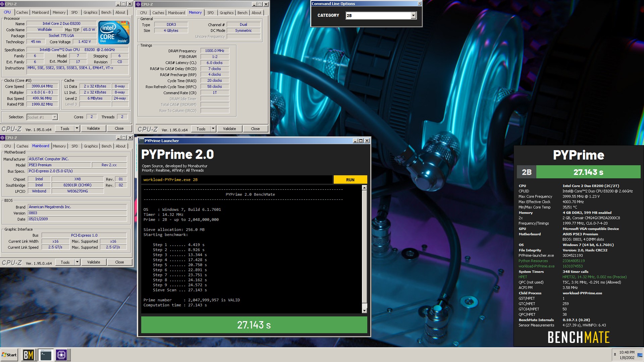Screen dimensions: 644x362
Task: Click the Bus Speed value 499.96 MHz
Action: [42, 98]
